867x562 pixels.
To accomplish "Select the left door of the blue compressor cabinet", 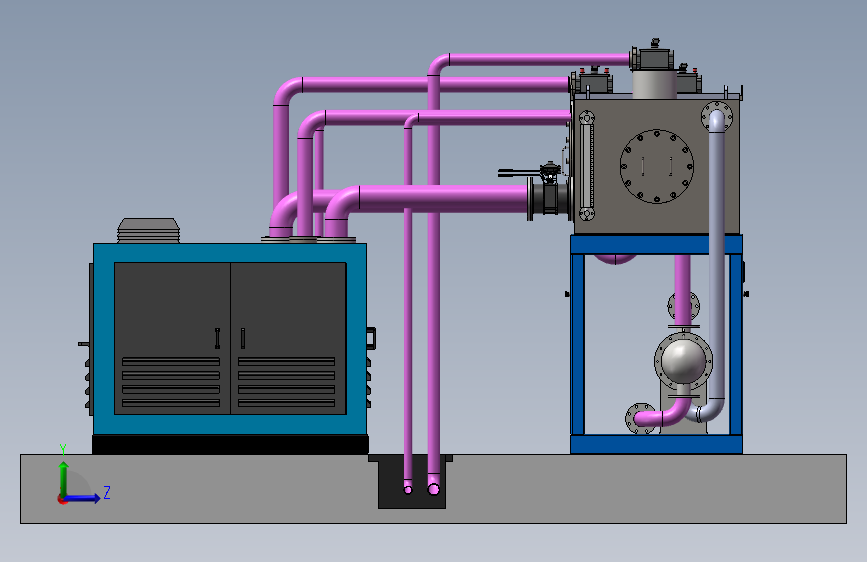I will click(172, 338).
